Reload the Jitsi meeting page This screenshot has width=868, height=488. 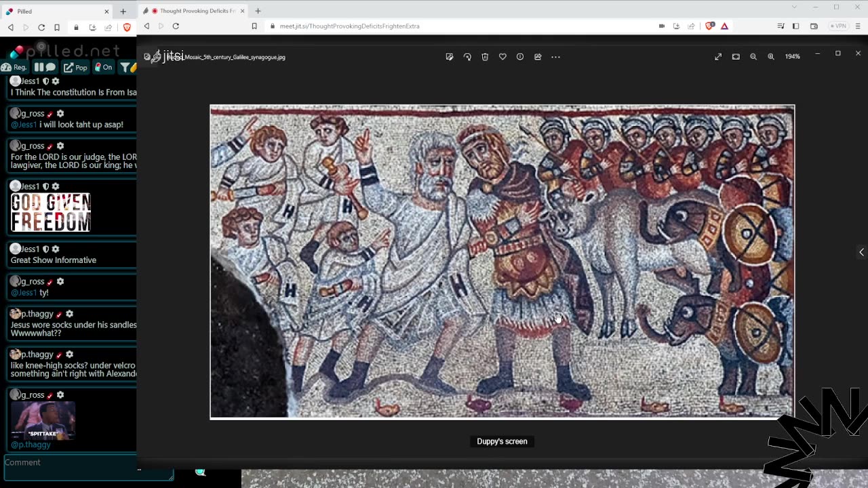coord(176,26)
